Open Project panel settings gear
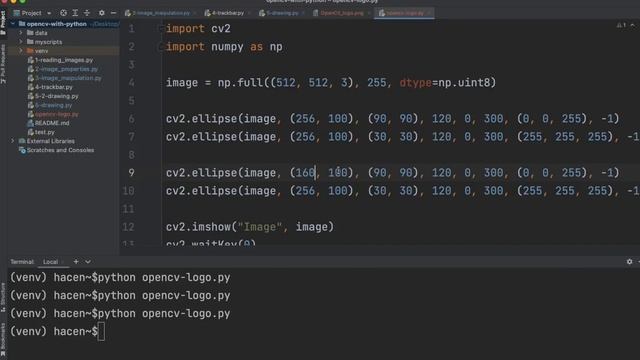640x360 pixels. 102,13
